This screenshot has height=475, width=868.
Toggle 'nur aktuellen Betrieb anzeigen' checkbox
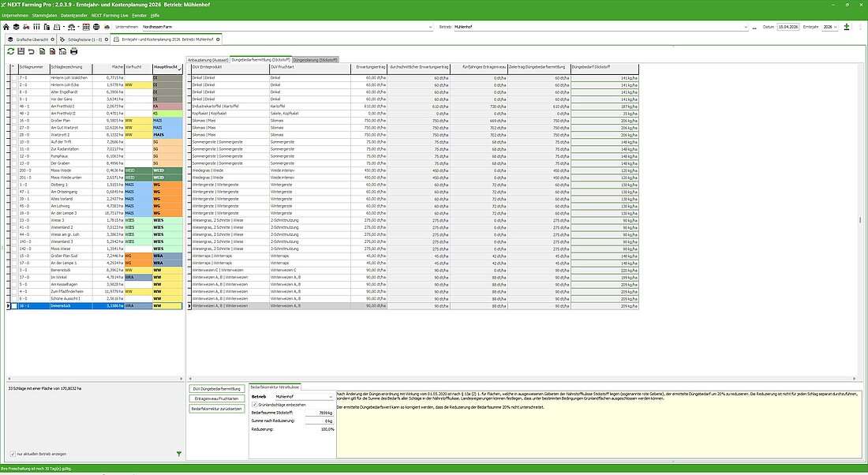pos(12,454)
